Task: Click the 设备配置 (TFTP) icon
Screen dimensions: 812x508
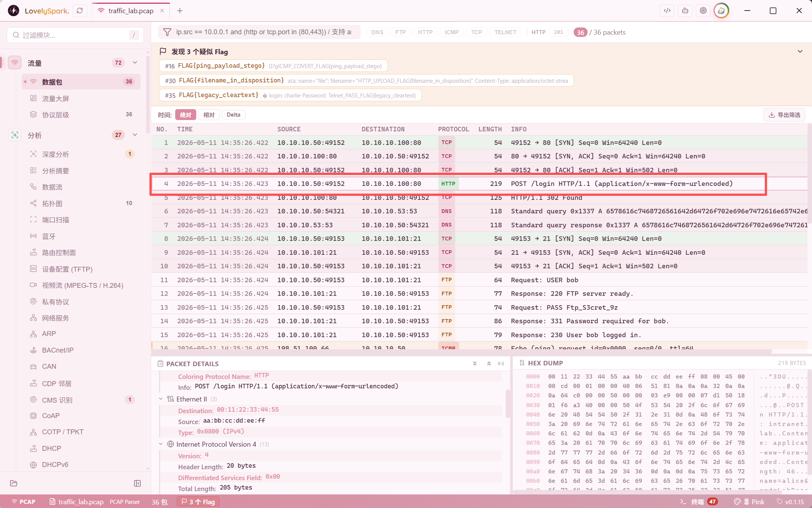Action: [33, 269]
